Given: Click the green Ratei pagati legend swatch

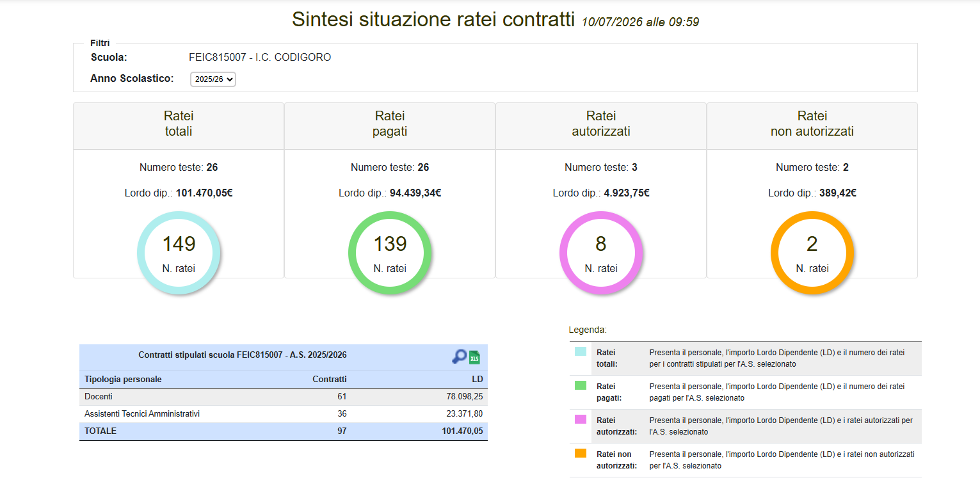Looking at the screenshot, I should coord(581,385).
